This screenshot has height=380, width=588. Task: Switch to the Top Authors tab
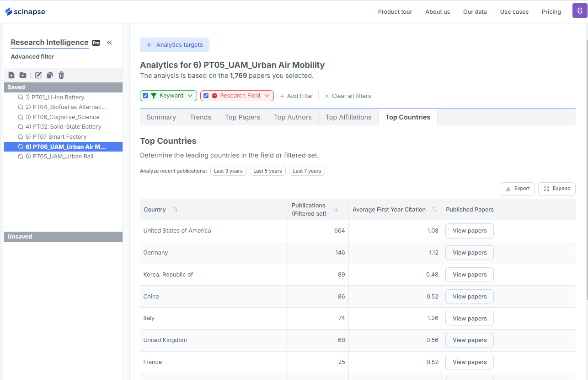[293, 117]
